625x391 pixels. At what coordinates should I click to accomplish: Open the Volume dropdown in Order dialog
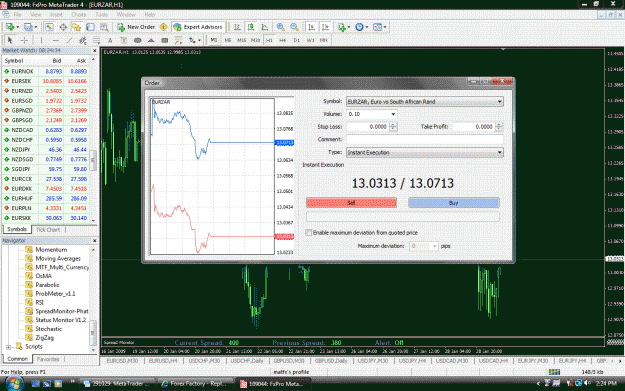pyautogui.click(x=393, y=114)
